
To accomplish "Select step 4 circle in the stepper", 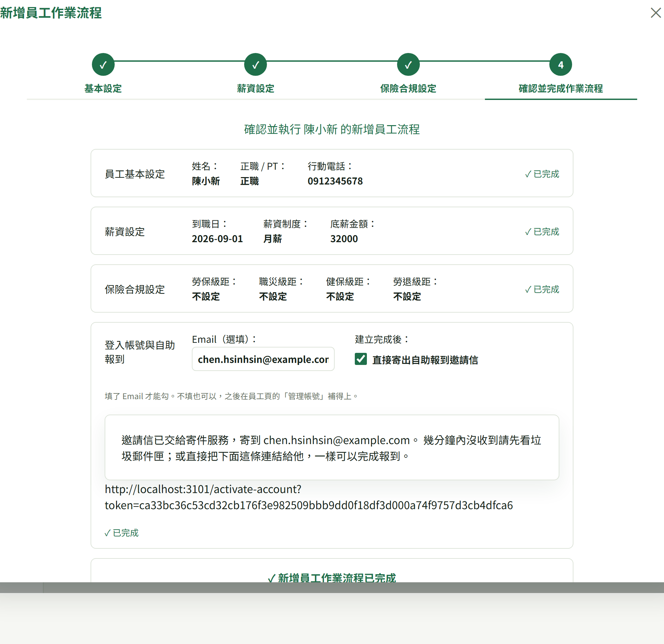I will (561, 64).
